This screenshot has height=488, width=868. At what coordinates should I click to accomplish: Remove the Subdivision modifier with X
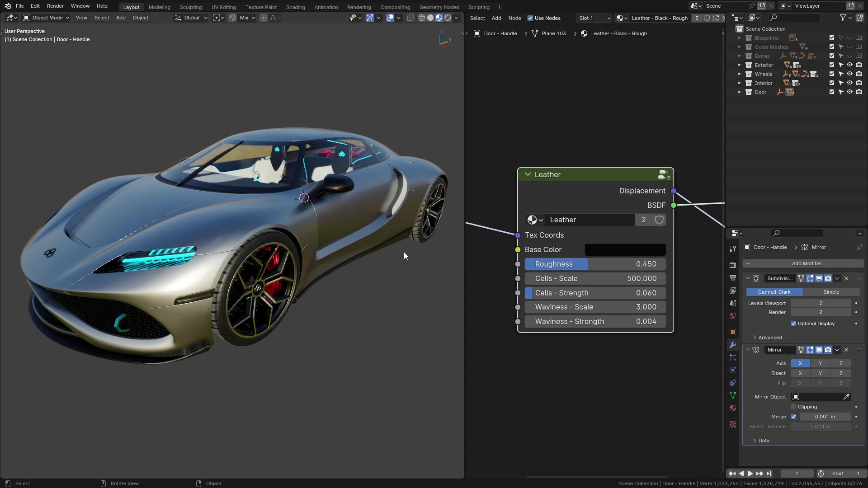coord(846,278)
